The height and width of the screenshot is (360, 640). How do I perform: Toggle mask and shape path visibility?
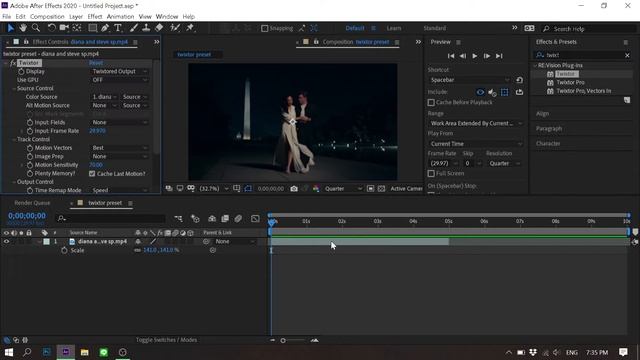point(248,189)
